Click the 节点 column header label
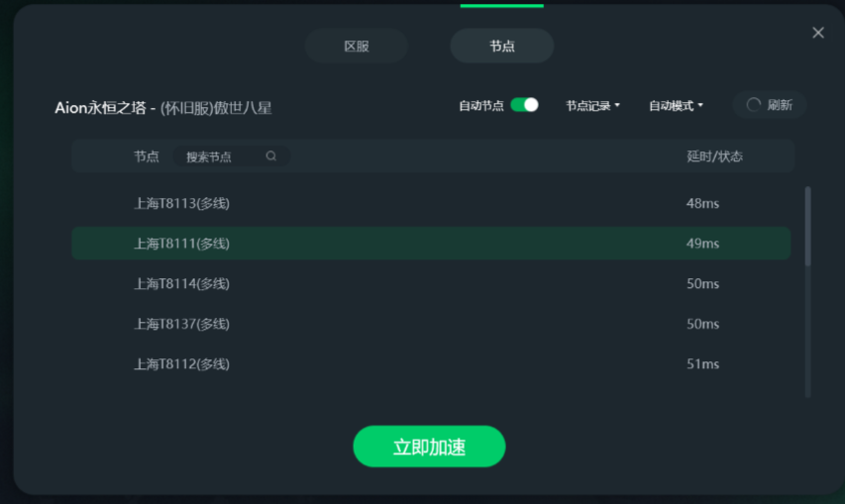The height and width of the screenshot is (504, 845). pos(146,156)
